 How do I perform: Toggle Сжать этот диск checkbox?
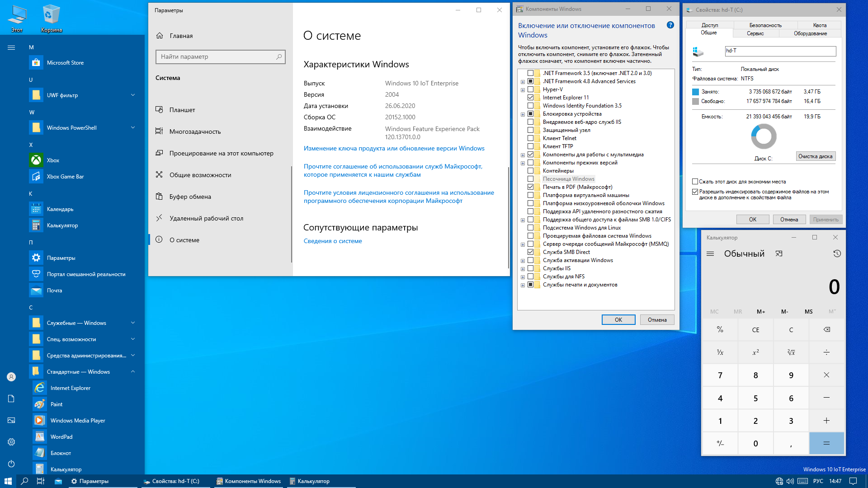click(695, 182)
